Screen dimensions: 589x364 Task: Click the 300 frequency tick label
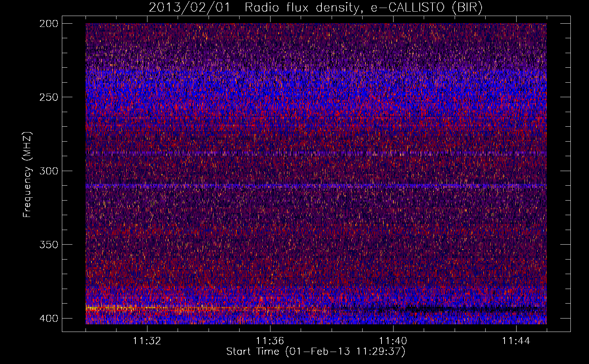48,171
